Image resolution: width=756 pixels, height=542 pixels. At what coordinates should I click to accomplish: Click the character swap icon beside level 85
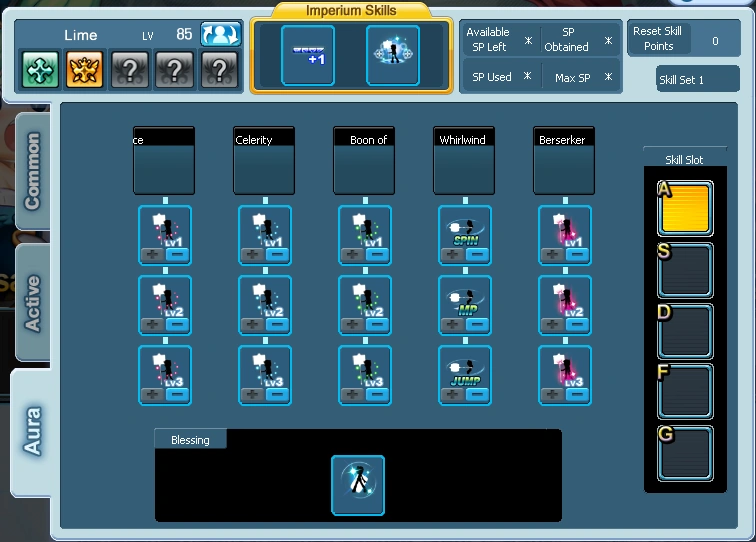tap(221, 34)
